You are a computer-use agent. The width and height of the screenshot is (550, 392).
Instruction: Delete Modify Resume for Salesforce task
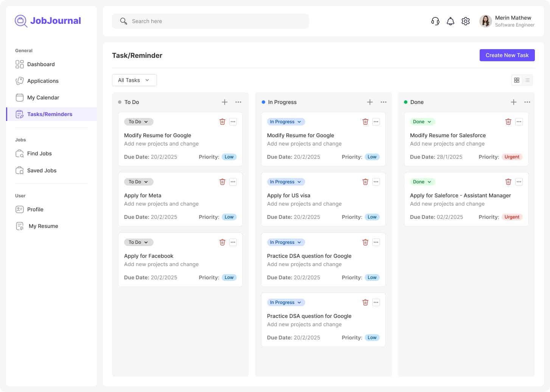(x=508, y=122)
